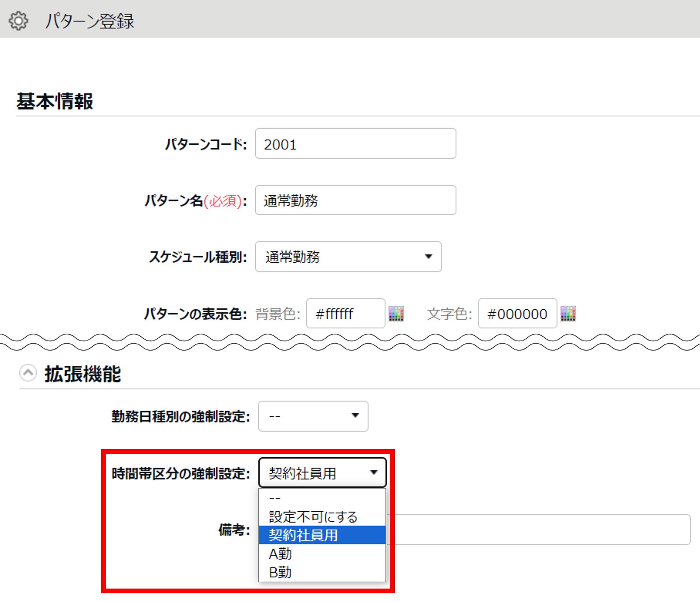Click the gear icon beside パターン登録
The height and width of the screenshot is (602, 700).
18,21
